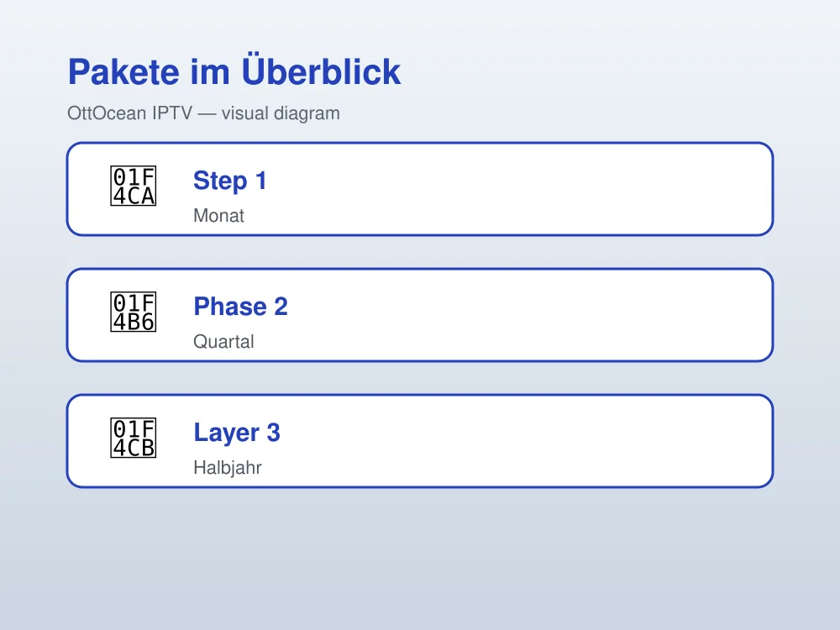Open the Layer 3 Halbjahr card

click(x=420, y=441)
